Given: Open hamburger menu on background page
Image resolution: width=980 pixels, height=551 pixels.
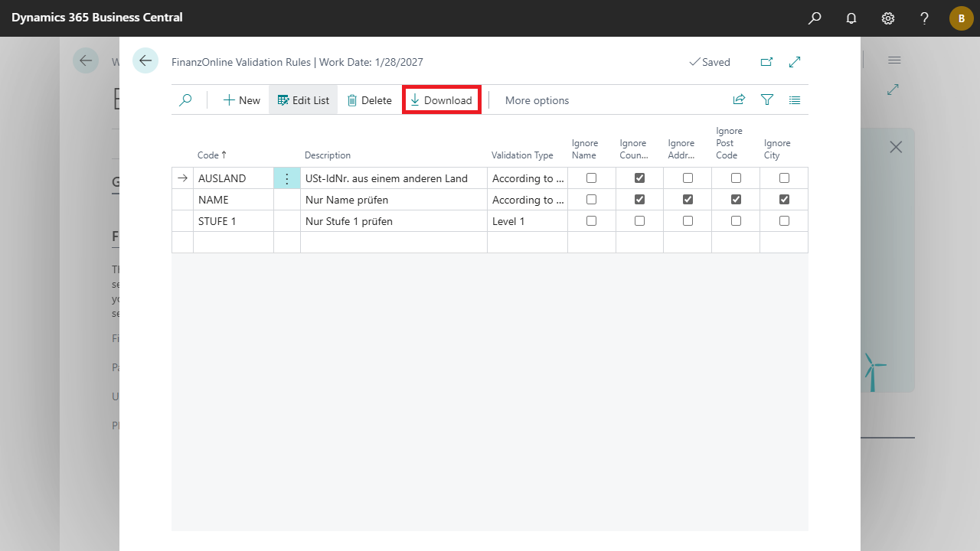Looking at the screenshot, I should [x=894, y=60].
